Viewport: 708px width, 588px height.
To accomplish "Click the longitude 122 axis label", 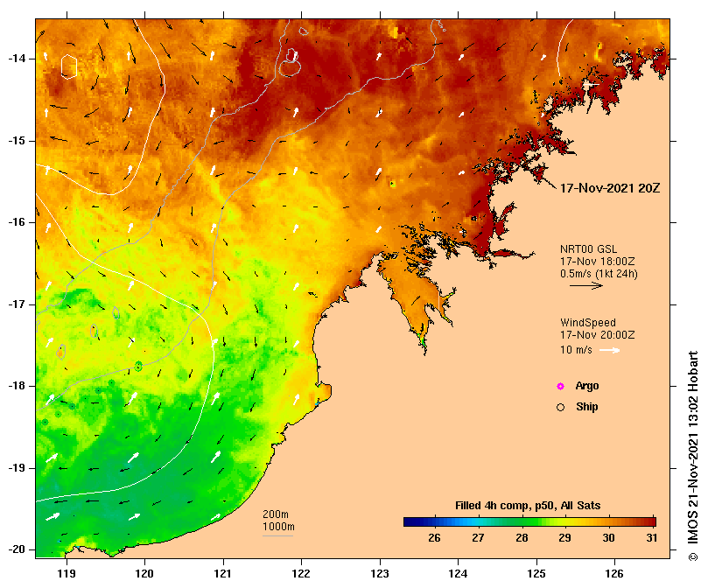I will click(x=301, y=574).
